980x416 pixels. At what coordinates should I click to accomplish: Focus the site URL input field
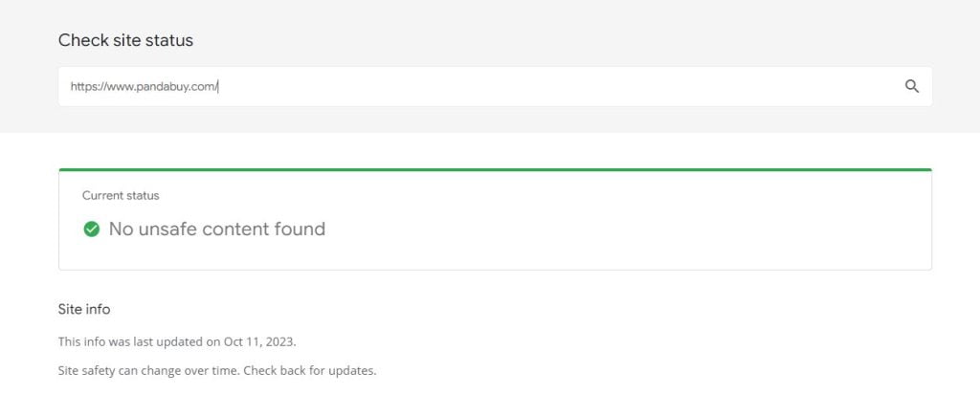(479, 86)
